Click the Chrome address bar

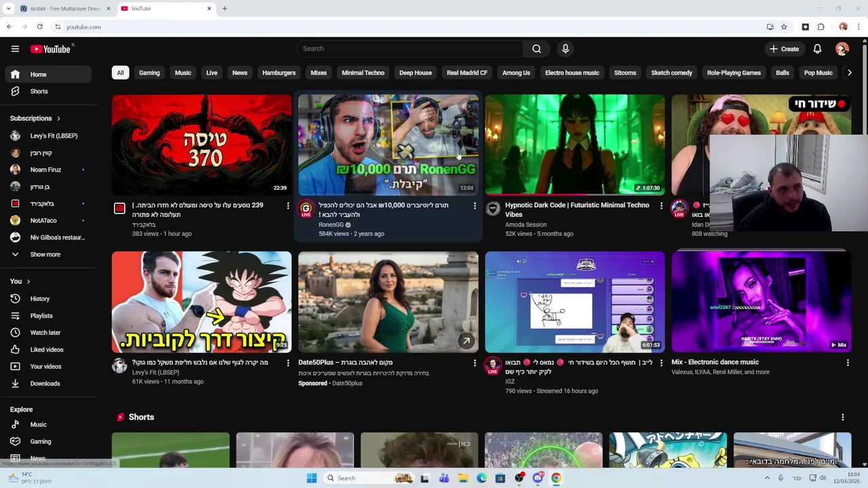tap(407, 27)
